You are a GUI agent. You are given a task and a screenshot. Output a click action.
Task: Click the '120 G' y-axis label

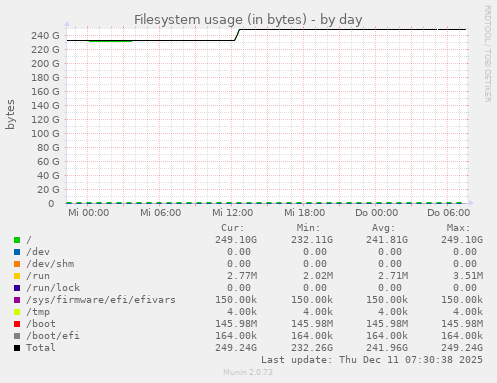point(45,119)
